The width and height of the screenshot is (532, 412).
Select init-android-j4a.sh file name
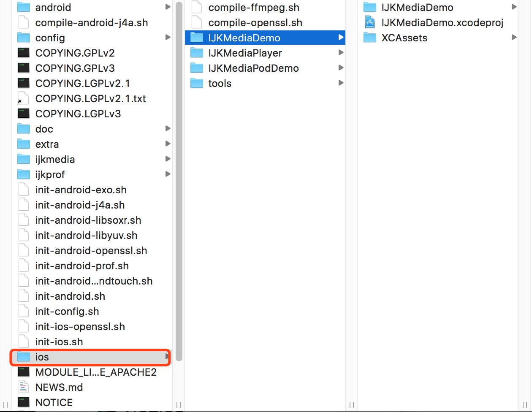coord(80,205)
